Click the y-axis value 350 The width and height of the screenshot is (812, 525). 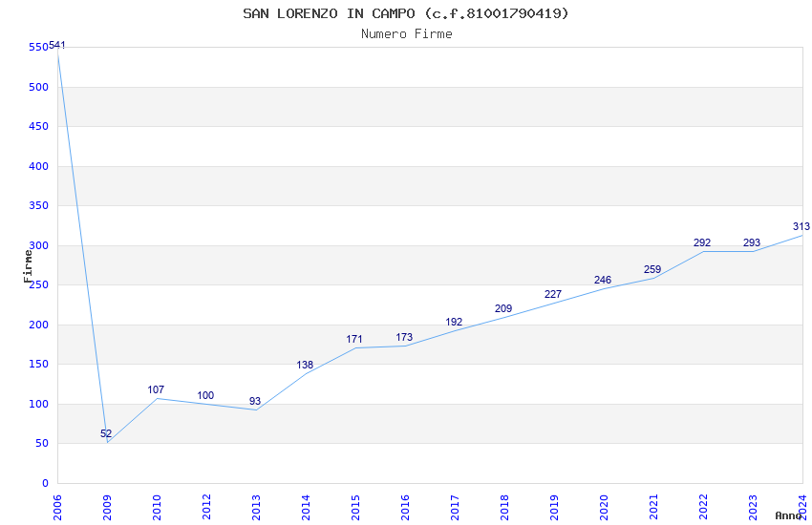click(38, 206)
